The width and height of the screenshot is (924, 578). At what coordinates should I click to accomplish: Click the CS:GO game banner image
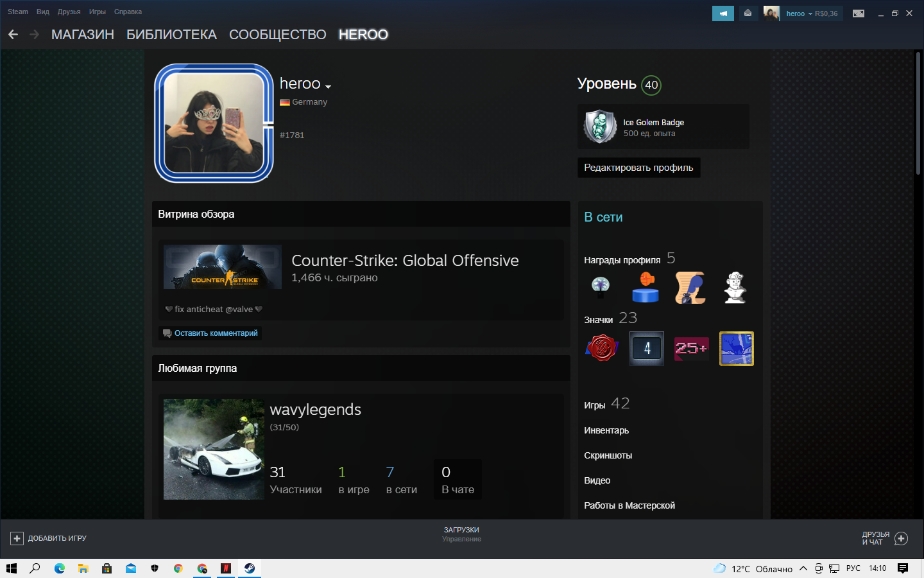click(x=223, y=267)
